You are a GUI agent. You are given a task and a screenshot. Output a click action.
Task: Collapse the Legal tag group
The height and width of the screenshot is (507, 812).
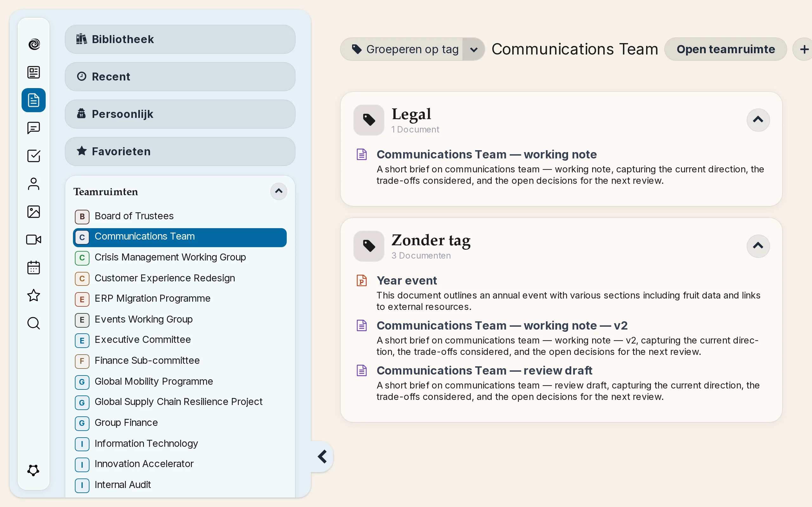click(758, 120)
